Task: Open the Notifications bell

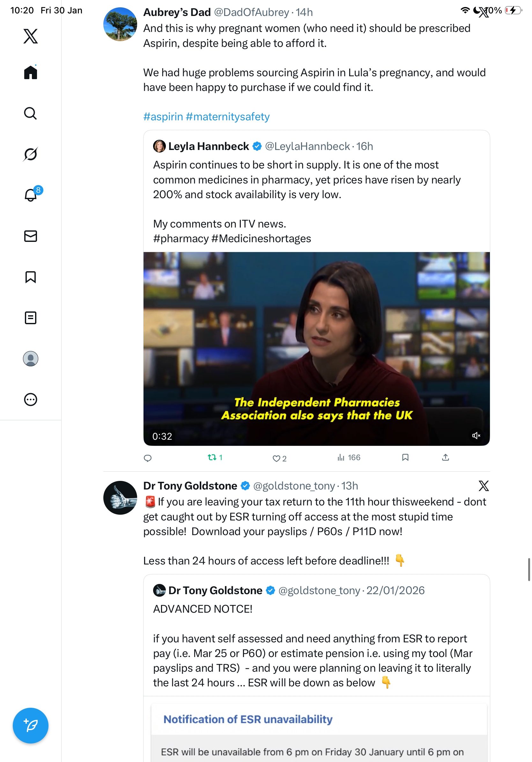Action: (31, 195)
